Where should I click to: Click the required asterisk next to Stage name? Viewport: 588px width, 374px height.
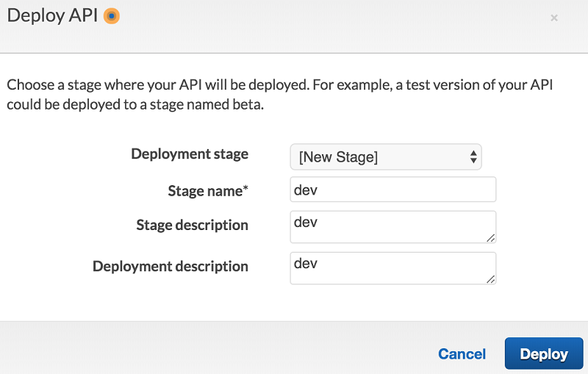(245, 190)
